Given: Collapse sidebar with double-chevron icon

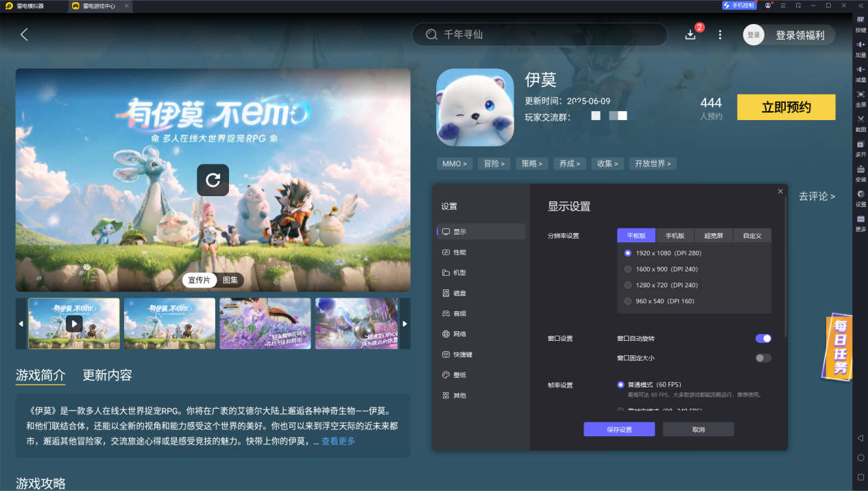Looking at the screenshot, I should point(860,5).
